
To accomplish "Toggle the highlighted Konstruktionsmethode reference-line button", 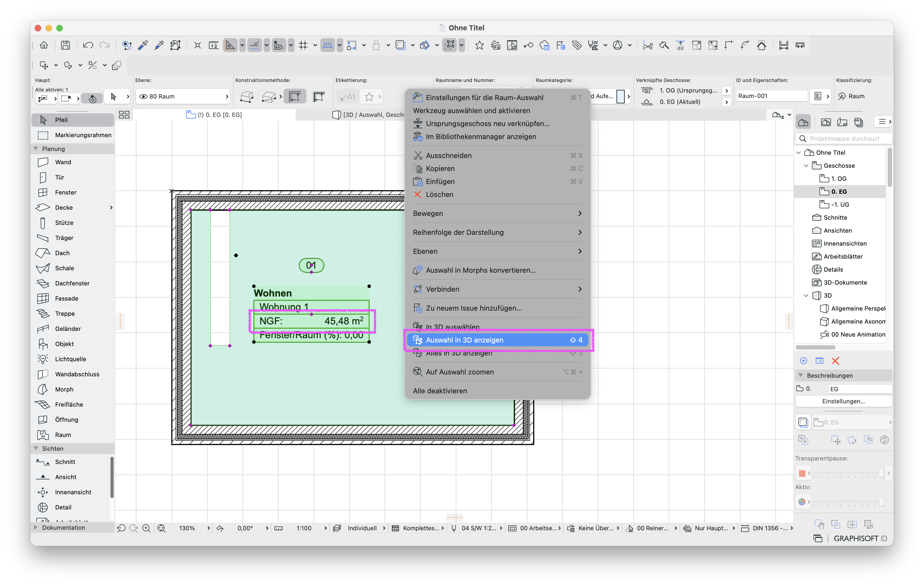I will (295, 97).
